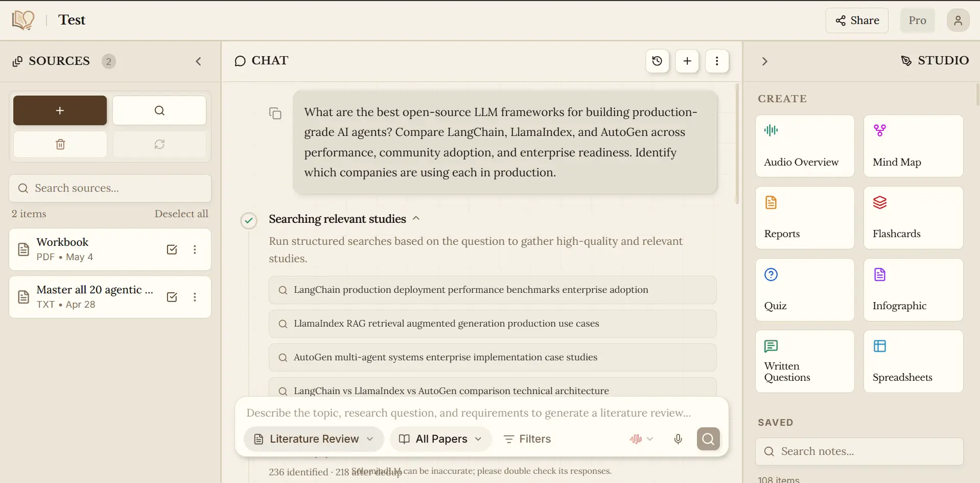Start new chat with plus icon

click(x=687, y=61)
